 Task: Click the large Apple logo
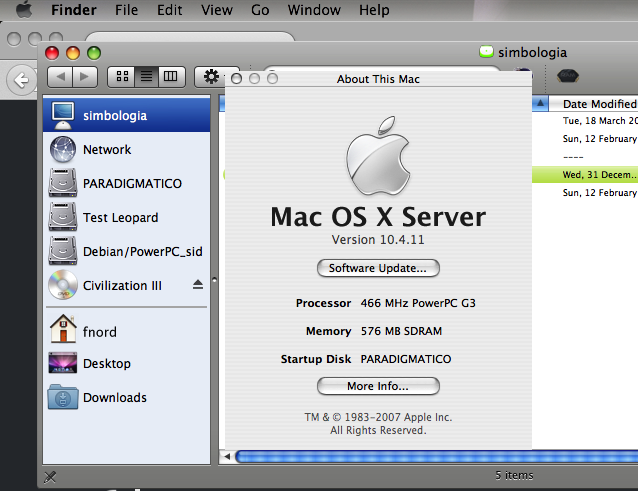tap(378, 156)
